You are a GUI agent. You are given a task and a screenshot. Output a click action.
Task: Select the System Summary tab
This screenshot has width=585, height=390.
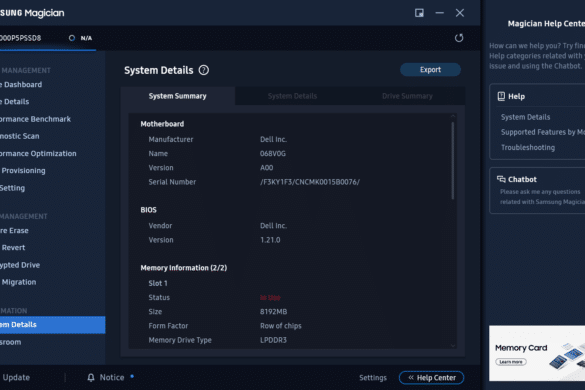(178, 96)
